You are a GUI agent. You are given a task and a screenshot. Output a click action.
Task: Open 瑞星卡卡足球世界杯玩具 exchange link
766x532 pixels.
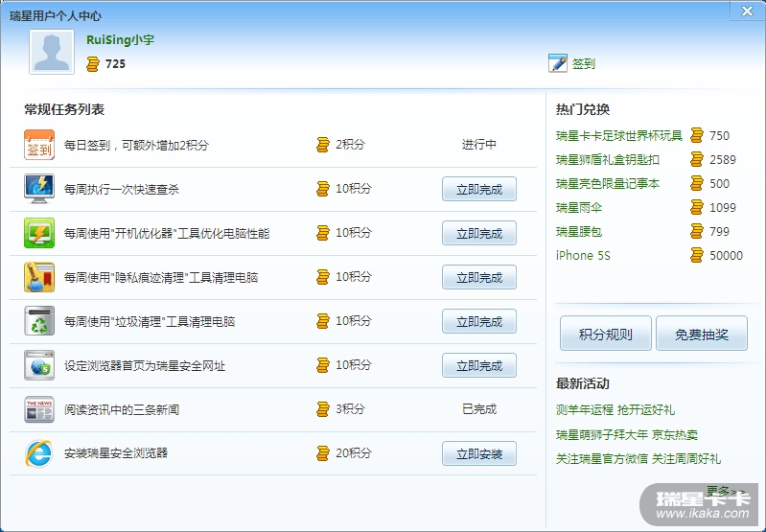[619, 135]
